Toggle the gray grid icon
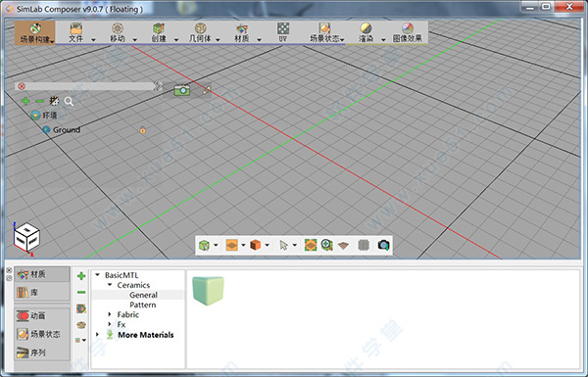The width and height of the screenshot is (588, 377). coord(364,245)
